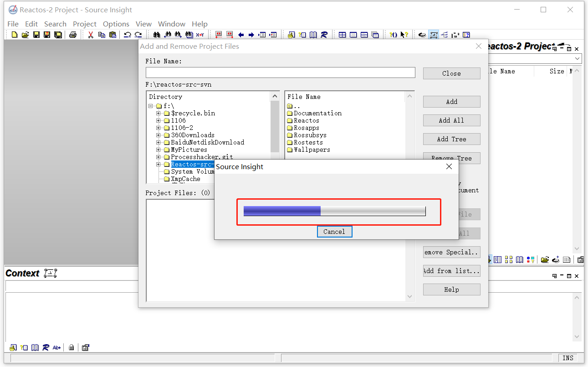Click the Redo arrow icon
The width and height of the screenshot is (588, 367).
coord(138,35)
